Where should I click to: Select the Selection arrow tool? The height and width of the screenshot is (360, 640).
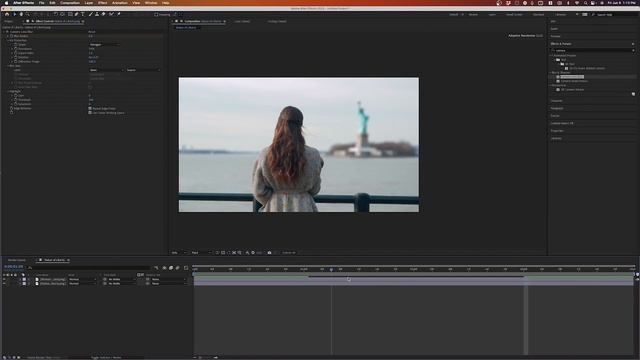pyautogui.click(x=14, y=14)
